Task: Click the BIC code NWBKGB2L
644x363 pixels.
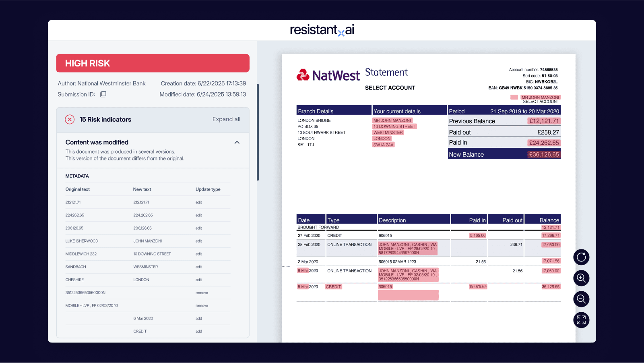Action: (546, 82)
